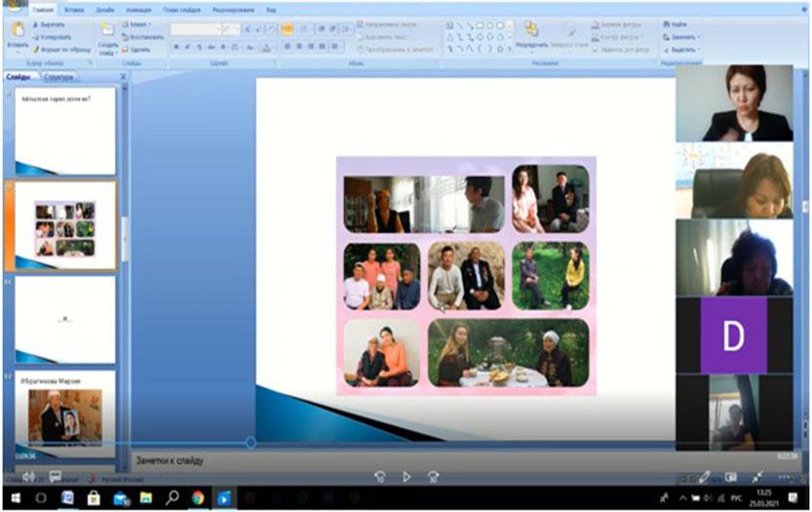The image size is (812, 512).
Task: Click the decrease indent icon
Action: tap(322, 29)
